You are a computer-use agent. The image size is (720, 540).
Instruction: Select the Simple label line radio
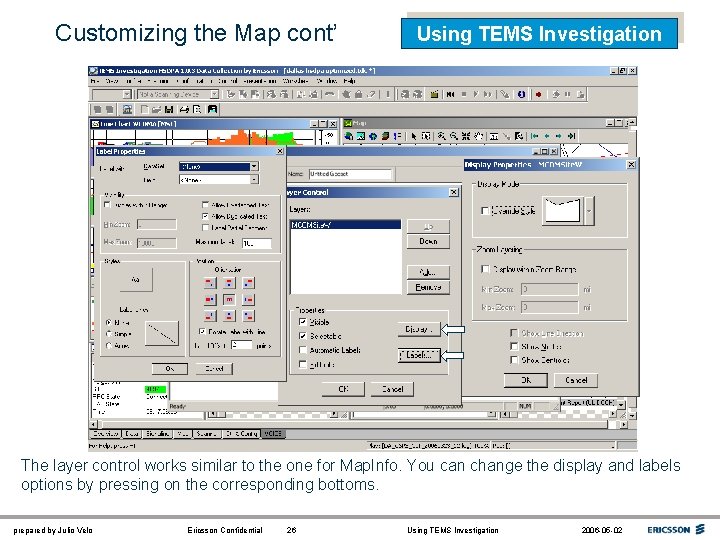pos(109,334)
